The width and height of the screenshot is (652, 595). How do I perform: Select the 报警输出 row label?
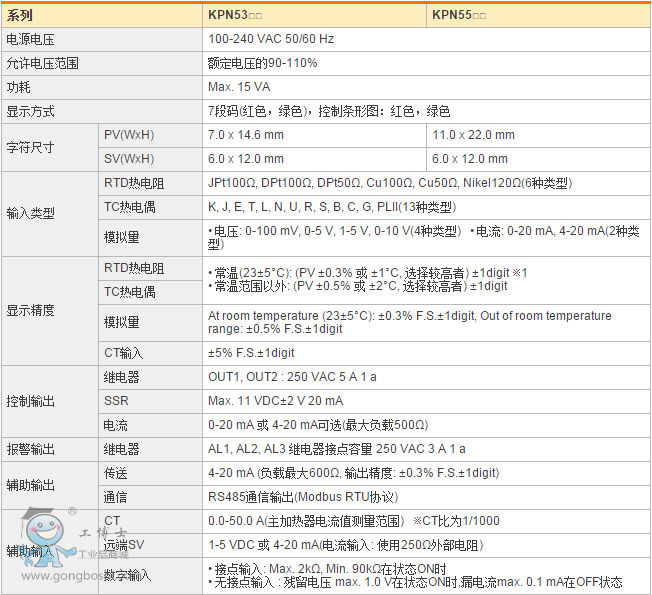(x=31, y=449)
